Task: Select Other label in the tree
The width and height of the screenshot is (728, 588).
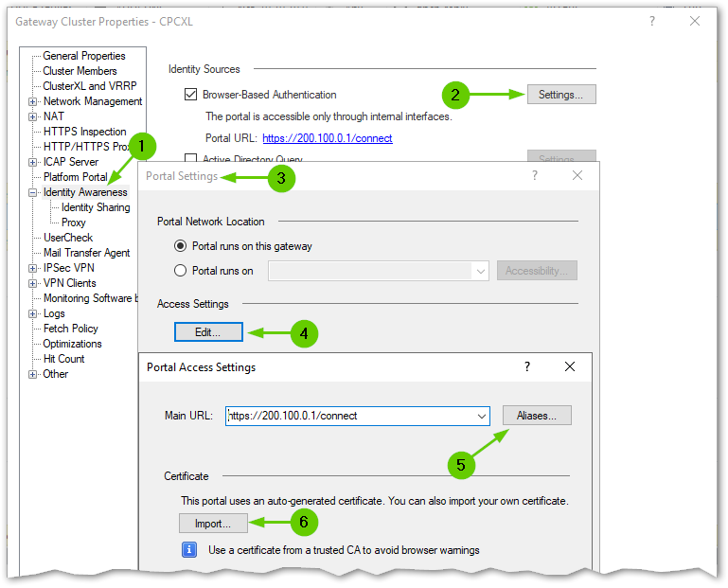Action: click(55, 374)
